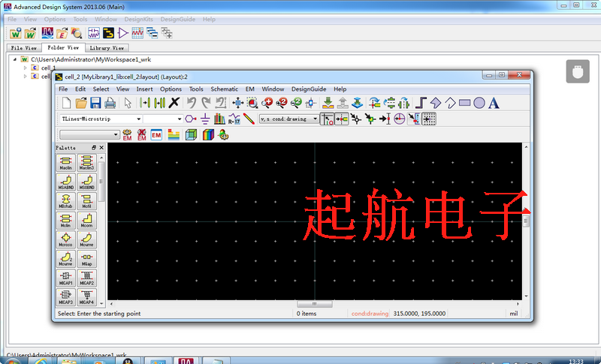This screenshot has height=364, width=601.
Task: Redo the action in layout toolbar
Action: [x=206, y=103]
